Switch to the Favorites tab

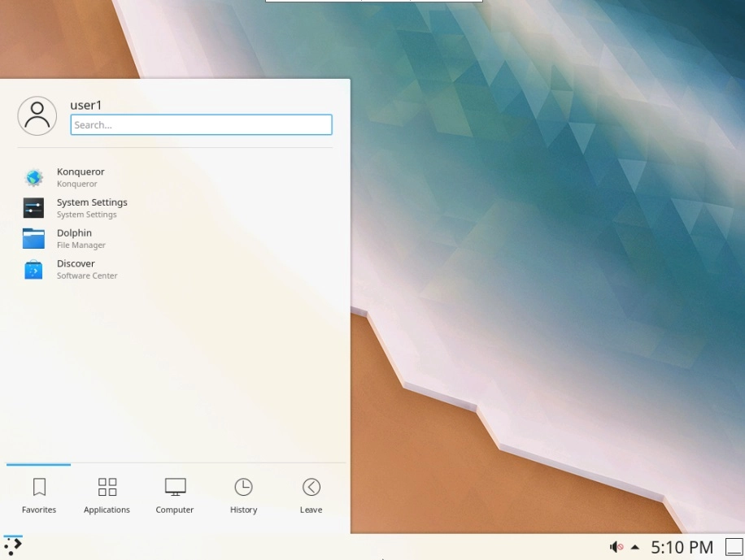point(39,496)
